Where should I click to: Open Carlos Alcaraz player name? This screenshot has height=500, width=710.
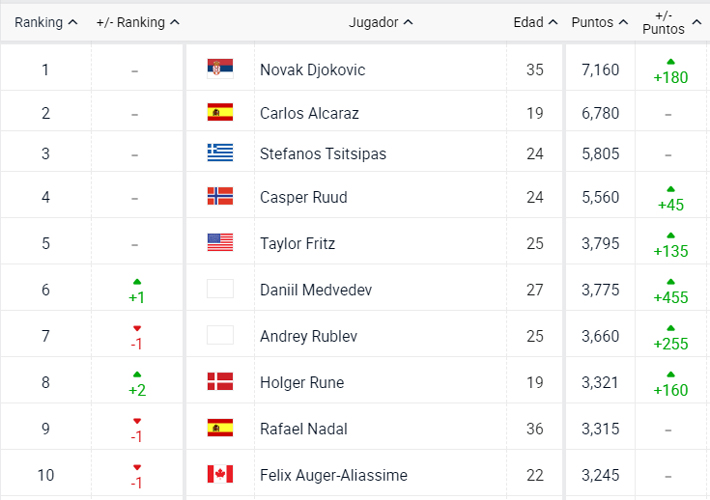click(x=309, y=113)
